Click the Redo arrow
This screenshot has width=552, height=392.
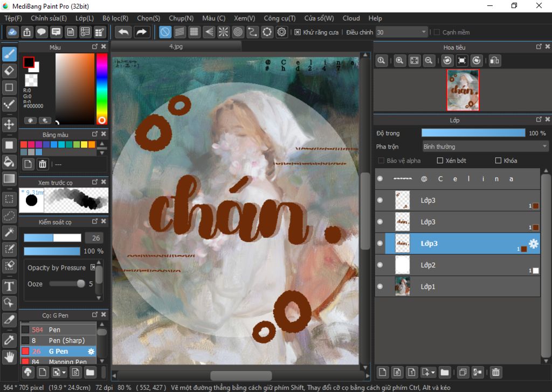click(141, 32)
